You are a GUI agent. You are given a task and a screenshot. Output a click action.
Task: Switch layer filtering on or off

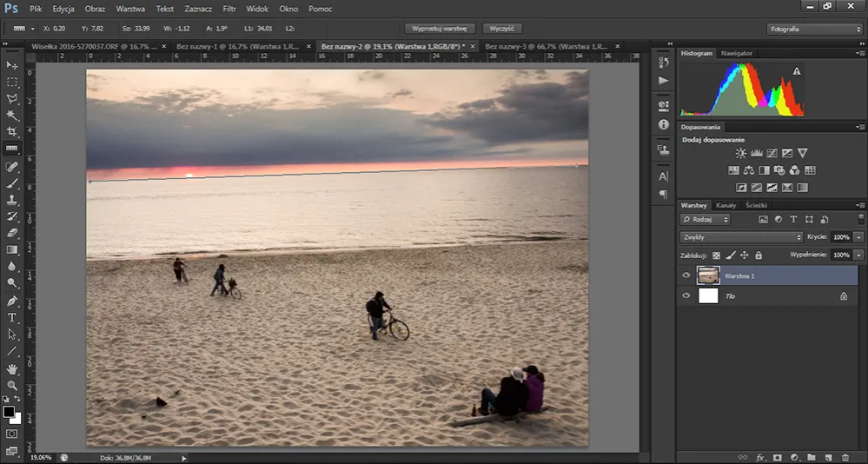[x=861, y=219]
